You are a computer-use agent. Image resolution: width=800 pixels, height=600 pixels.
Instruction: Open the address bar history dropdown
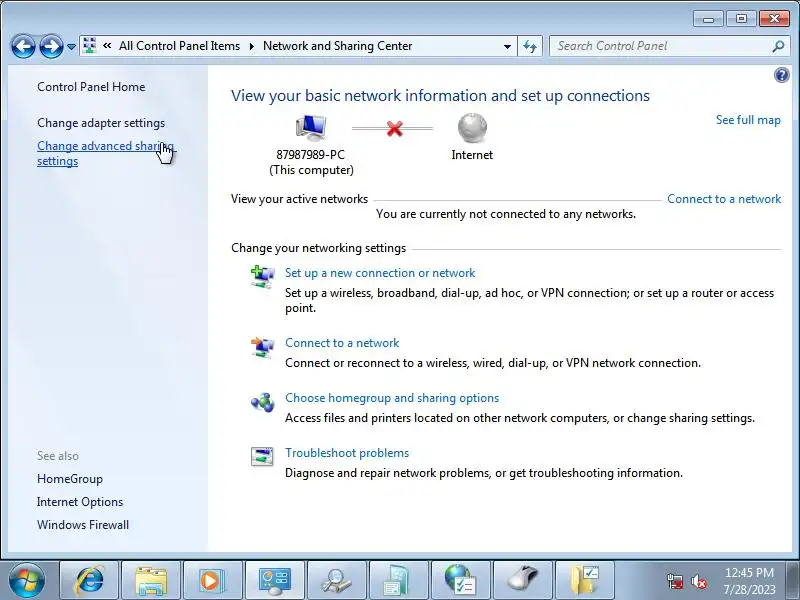point(507,46)
